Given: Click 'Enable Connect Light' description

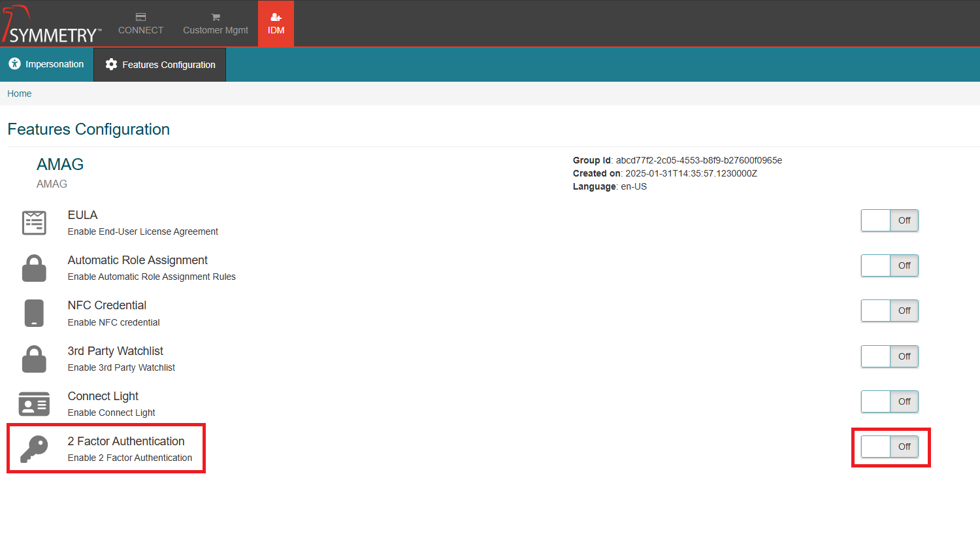Looking at the screenshot, I should click(x=112, y=413).
